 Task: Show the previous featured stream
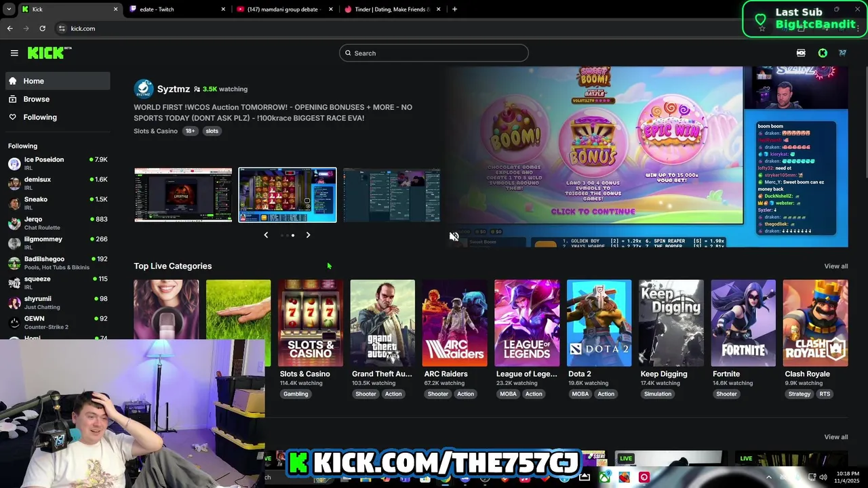tap(266, 235)
